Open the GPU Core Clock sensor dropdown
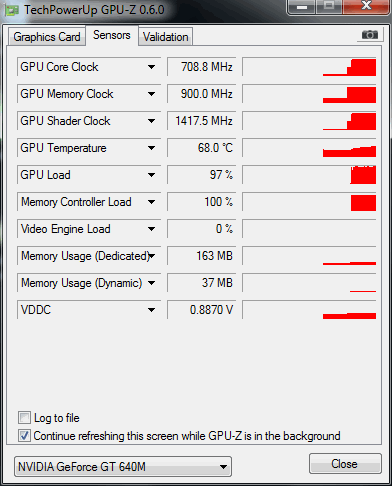The width and height of the screenshot is (392, 486). 152,67
